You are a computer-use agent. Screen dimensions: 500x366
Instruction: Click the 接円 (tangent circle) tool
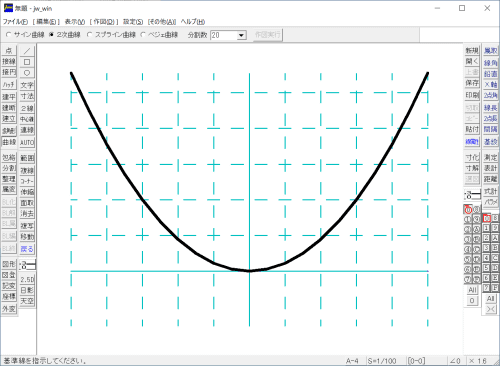tap(9, 72)
